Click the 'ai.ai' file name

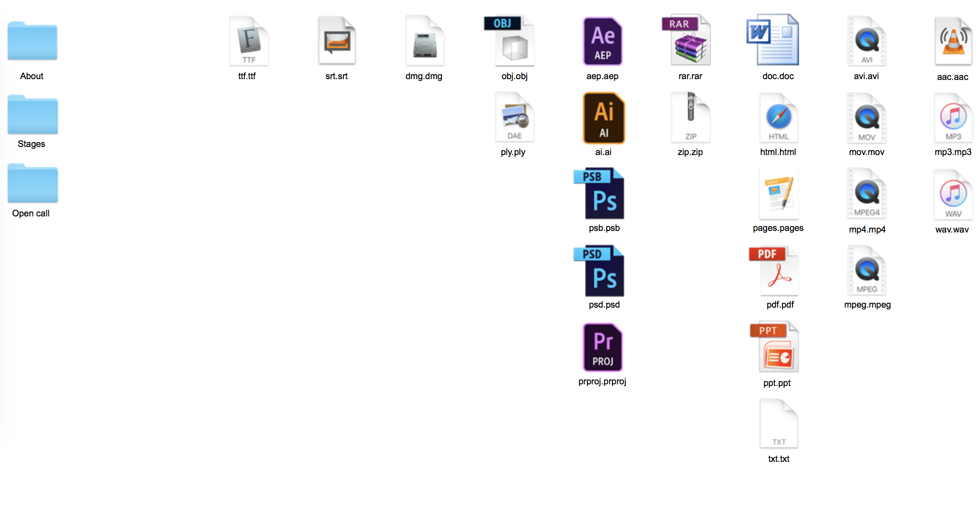(x=603, y=152)
